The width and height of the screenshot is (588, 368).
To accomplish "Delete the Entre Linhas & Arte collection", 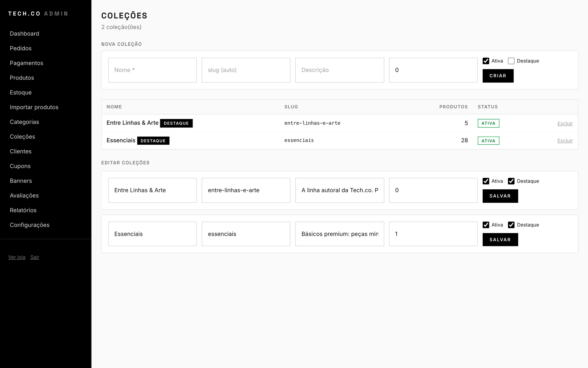I will pos(565,123).
